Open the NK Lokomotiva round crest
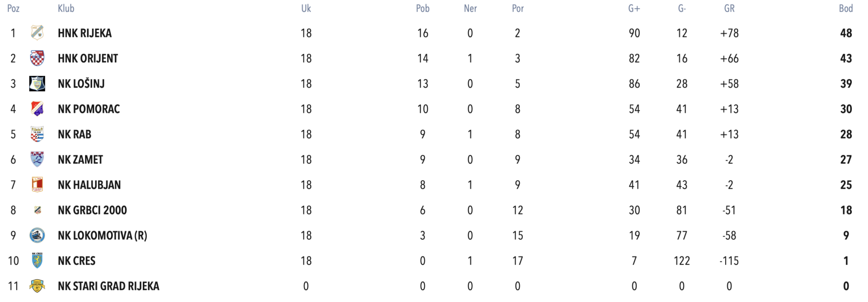Screen dimensions: 868x302 (x=37, y=235)
